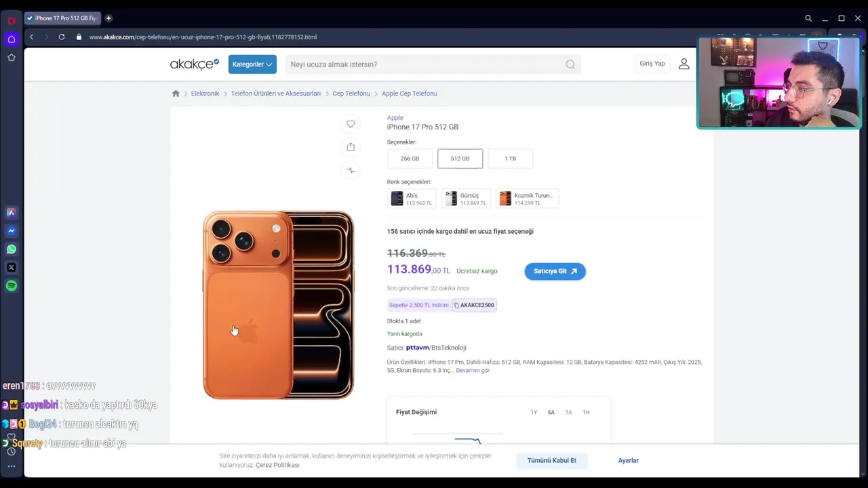
Task: Select the 1Y price history range
Action: click(x=534, y=412)
